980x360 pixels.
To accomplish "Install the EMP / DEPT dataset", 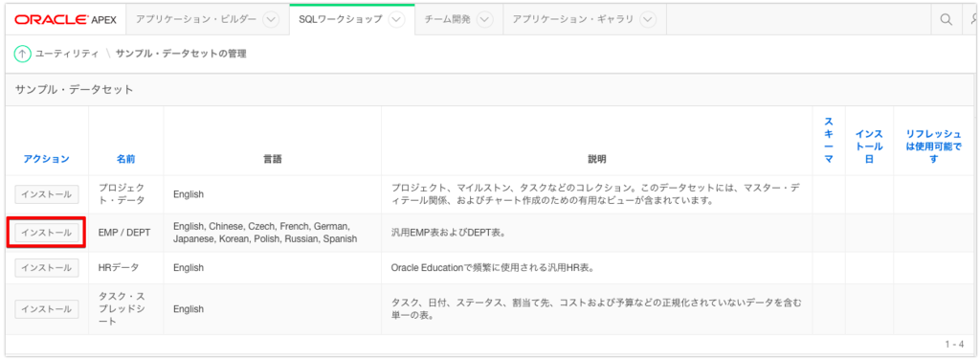I will [47, 233].
